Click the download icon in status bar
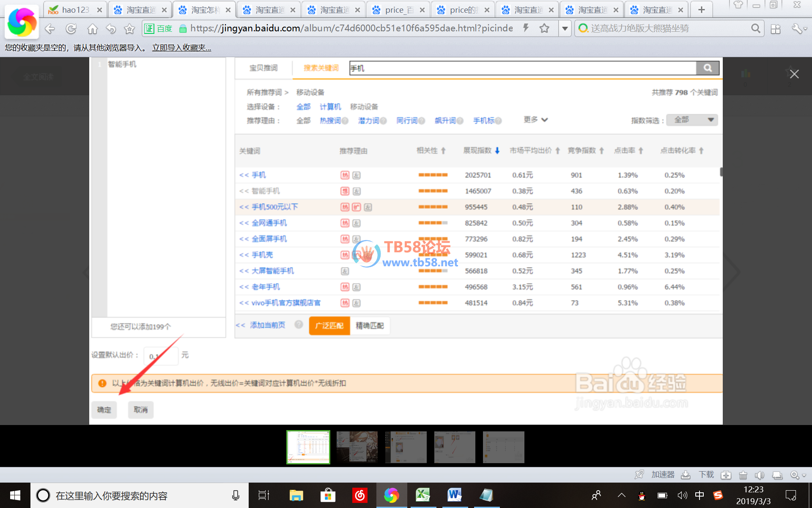Image resolution: width=812 pixels, height=508 pixels. point(686,475)
